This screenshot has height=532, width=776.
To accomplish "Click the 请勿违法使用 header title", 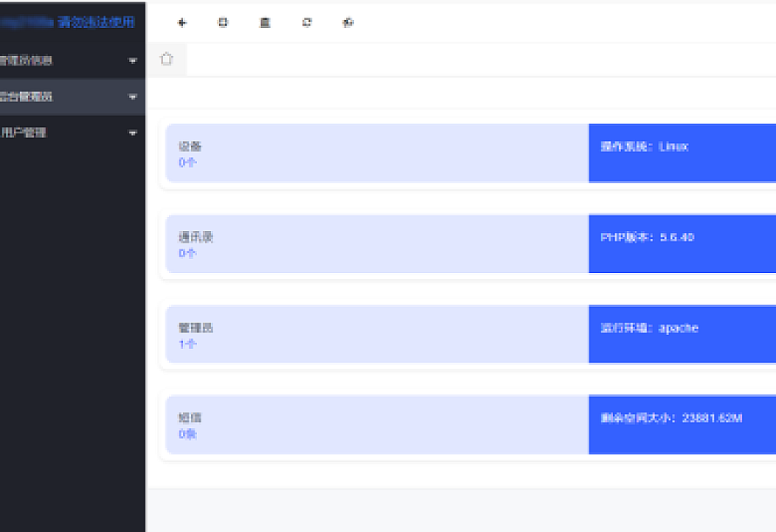I will (x=96, y=23).
